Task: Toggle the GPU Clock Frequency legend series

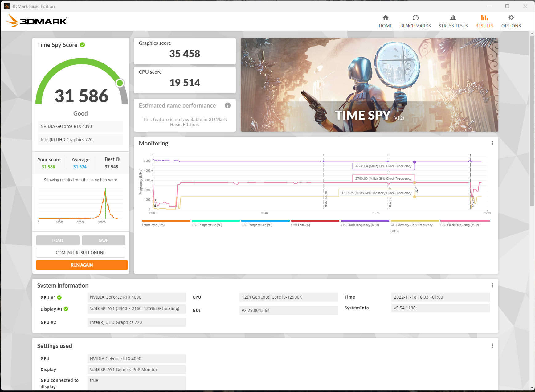Action: point(465,223)
